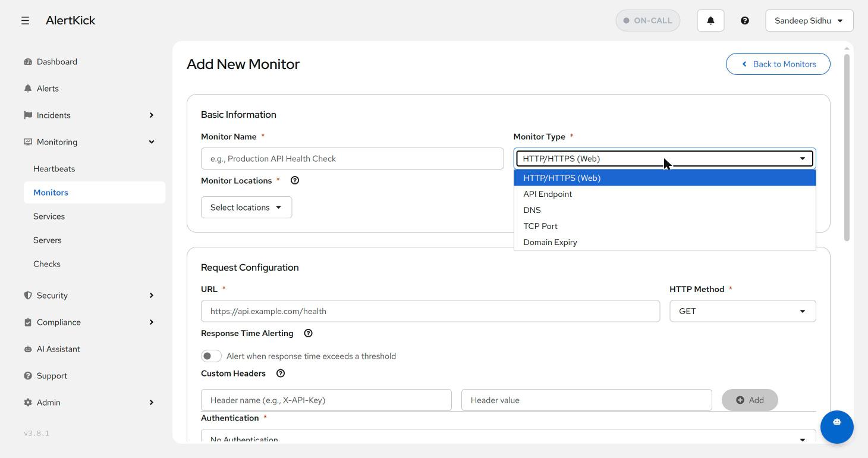Expand the Admin submenu chevron

151,403
